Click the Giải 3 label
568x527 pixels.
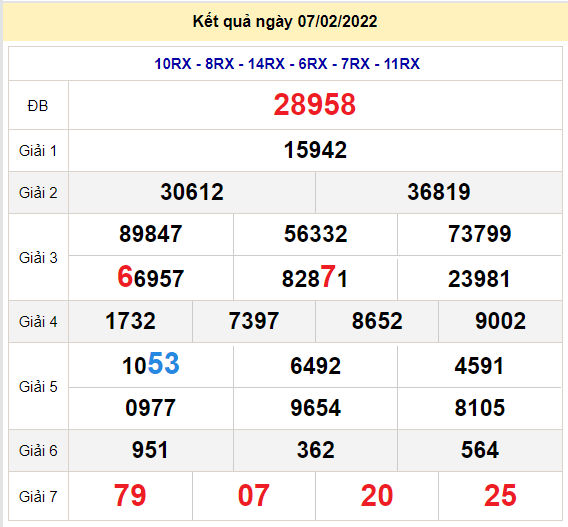[38, 258]
